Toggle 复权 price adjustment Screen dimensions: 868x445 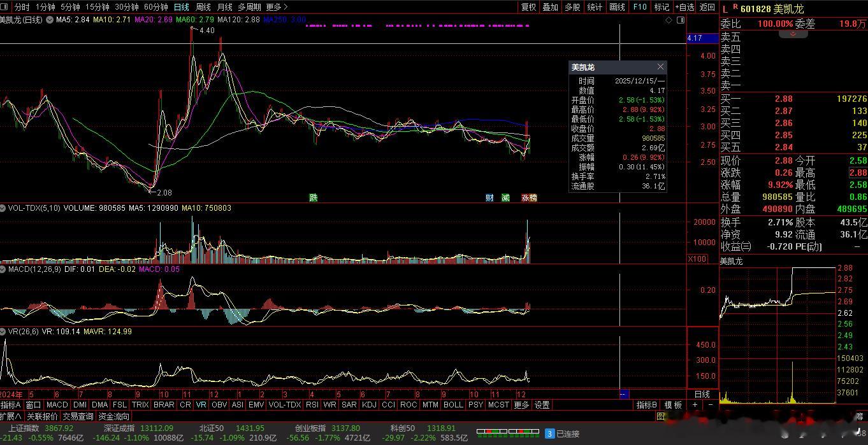529,7
